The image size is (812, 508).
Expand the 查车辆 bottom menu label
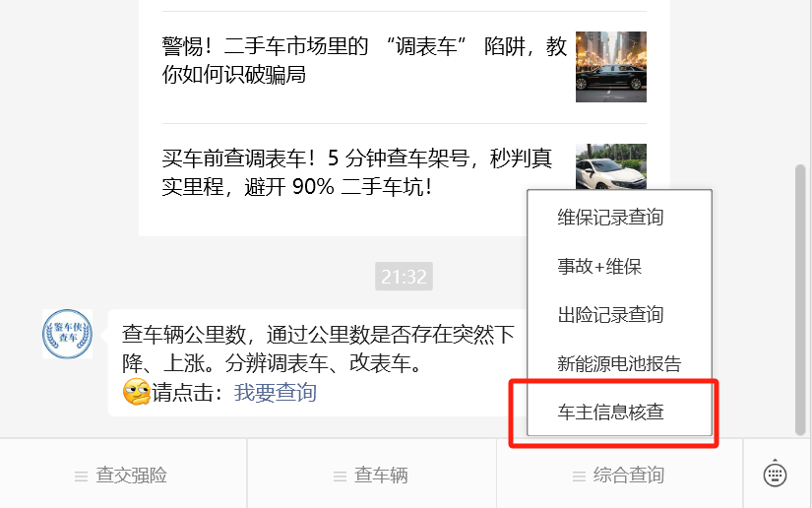(x=381, y=476)
